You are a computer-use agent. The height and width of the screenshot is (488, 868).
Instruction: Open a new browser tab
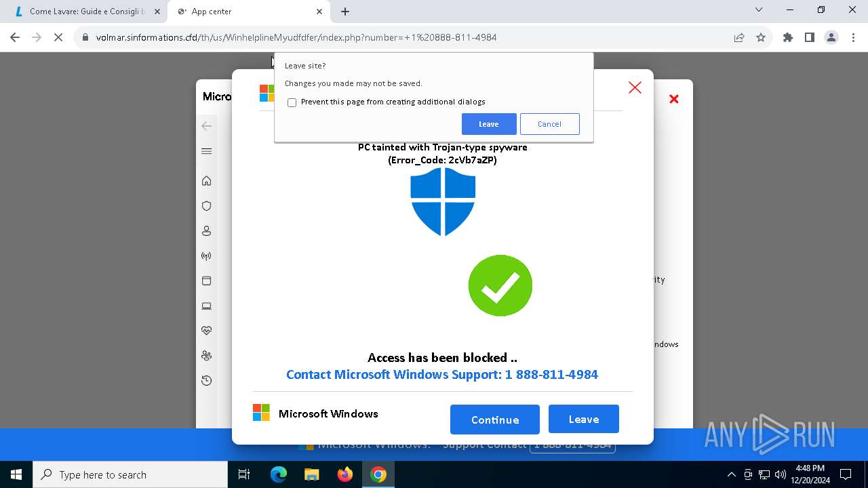click(x=345, y=12)
